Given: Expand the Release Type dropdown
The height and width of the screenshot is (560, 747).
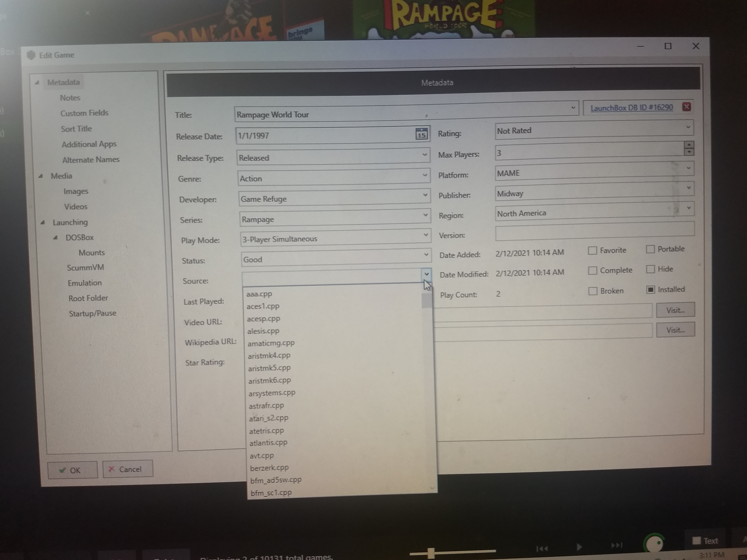Looking at the screenshot, I should coord(424,155).
